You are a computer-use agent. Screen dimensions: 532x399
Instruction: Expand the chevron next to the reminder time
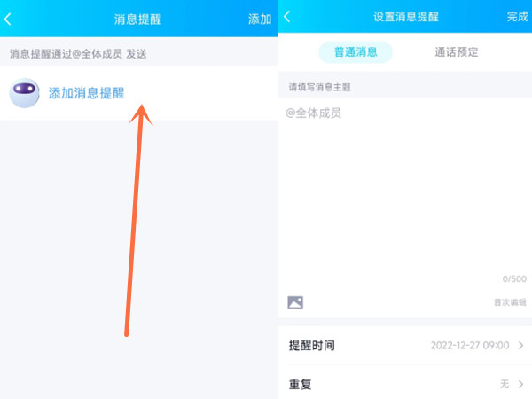point(520,345)
